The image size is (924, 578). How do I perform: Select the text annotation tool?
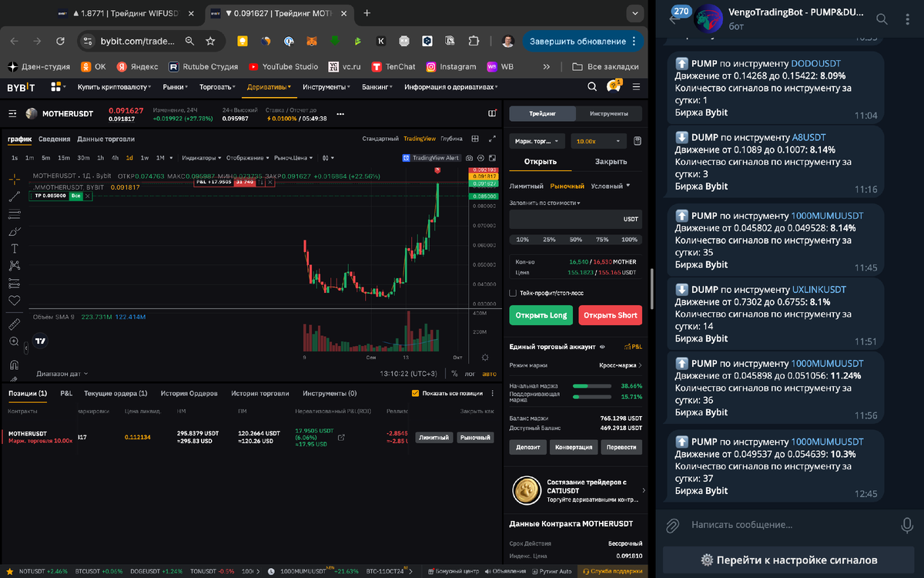15,249
